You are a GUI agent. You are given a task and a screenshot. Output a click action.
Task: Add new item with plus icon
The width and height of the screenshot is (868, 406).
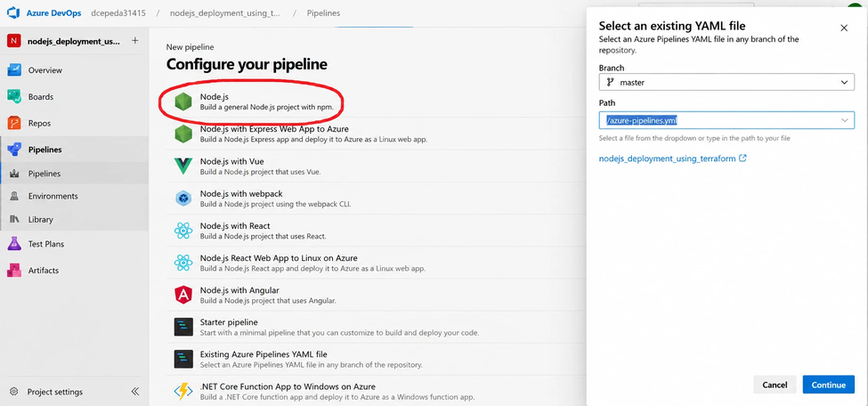click(x=135, y=41)
